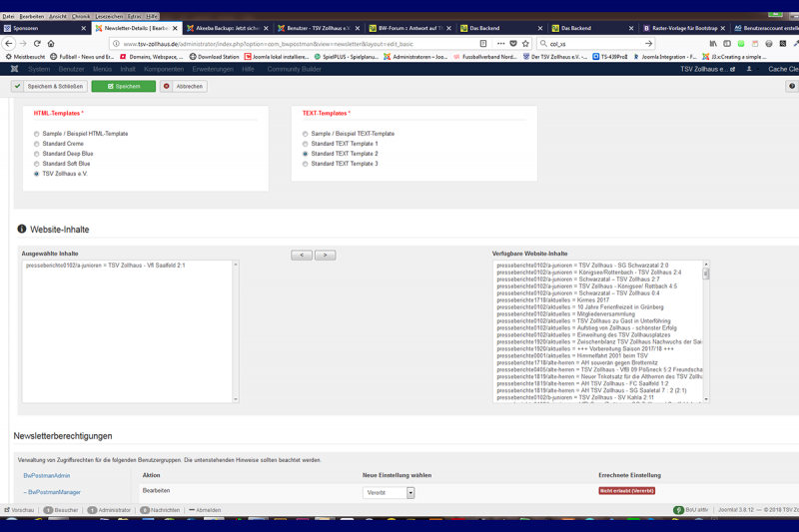
Task: Choose Standard Deep Blue HTML template
Action: point(37,154)
